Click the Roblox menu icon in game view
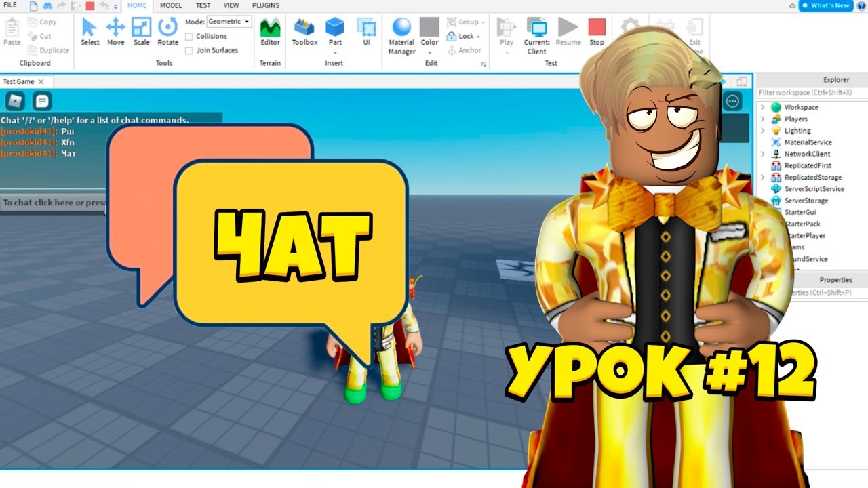Viewport: 868px width, 488px height. [15, 102]
